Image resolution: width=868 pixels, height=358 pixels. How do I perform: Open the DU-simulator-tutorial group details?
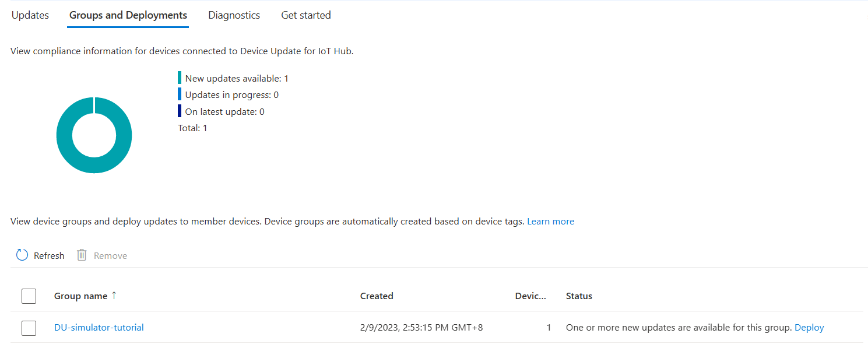pyautogui.click(x=99, y=327)
